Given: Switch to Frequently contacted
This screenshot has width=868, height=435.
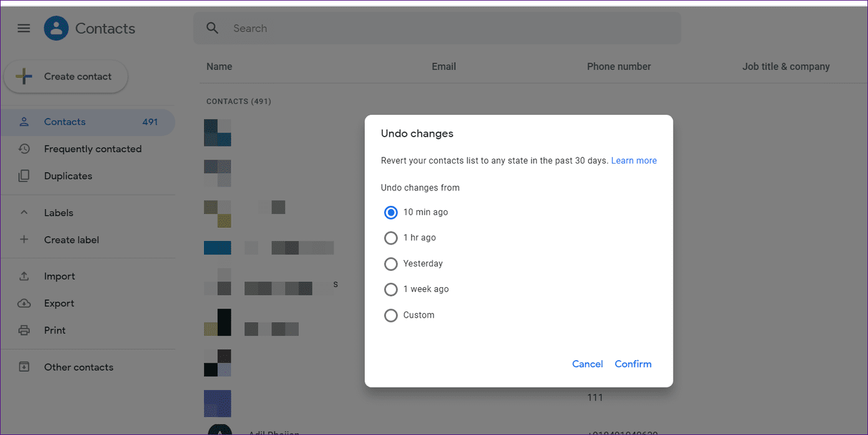Looking at the screenshot, I should tap(92, 149).
